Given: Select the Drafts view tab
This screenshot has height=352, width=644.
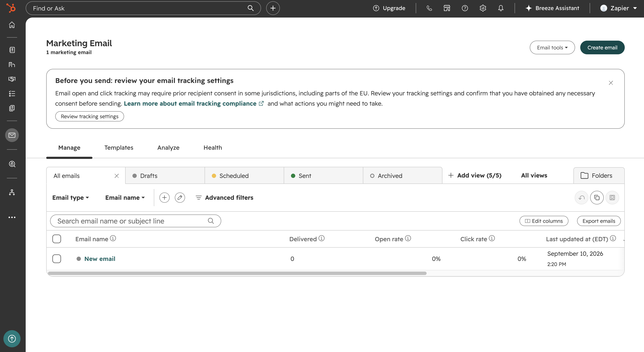Looking at the screenshot, I should 165,176.
